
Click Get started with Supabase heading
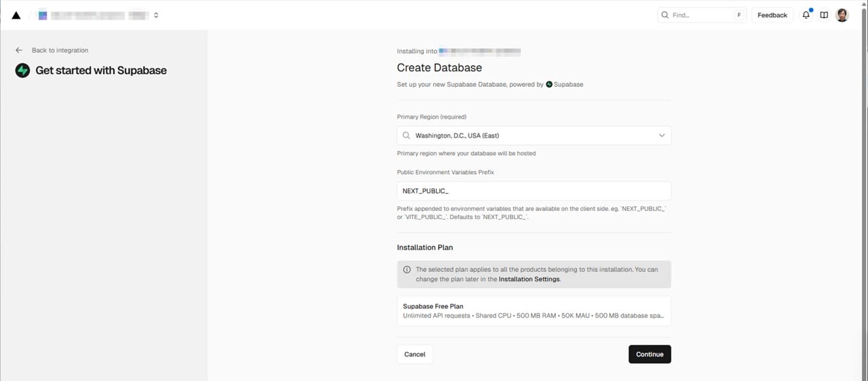101,71
